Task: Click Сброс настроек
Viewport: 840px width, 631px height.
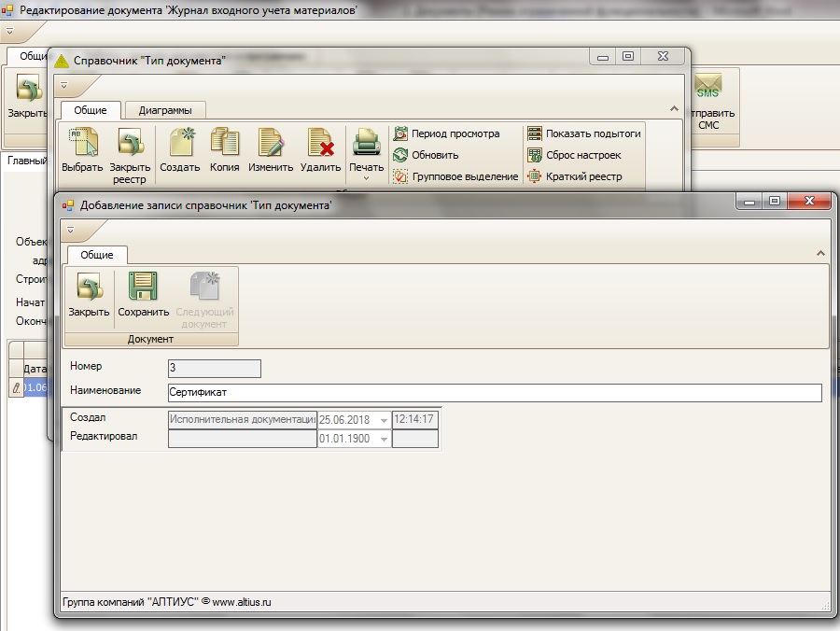Action: tap(574, 155)
